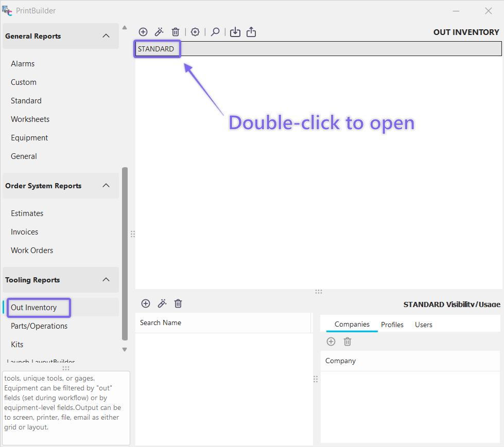
Task: Click the sidebar scrollbar down arrow
Action: [124, 350]
